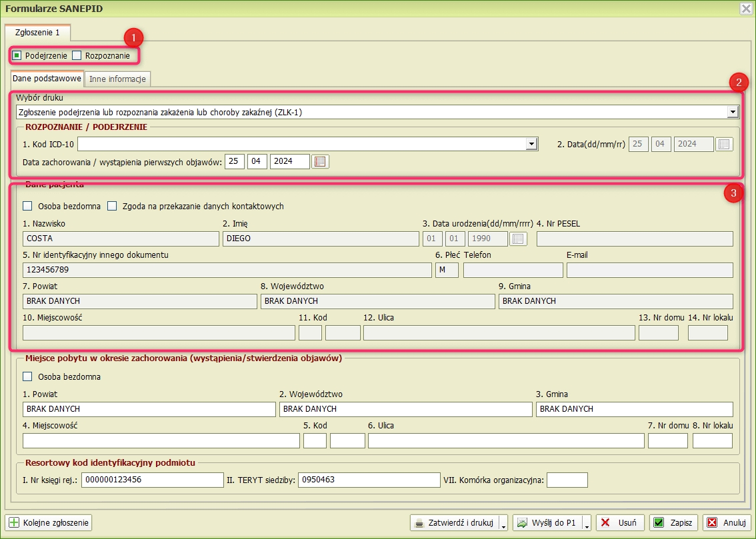This screenshot has height=539, width=756.
Task: Toggle the Podejrzenie checkbox
Action: (17, 55)
